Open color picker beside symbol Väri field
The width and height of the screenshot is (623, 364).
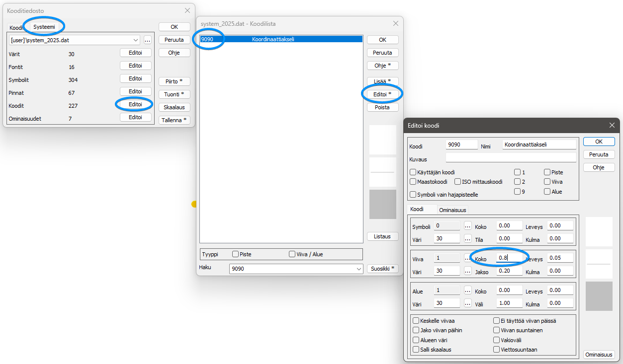point(467,238)
